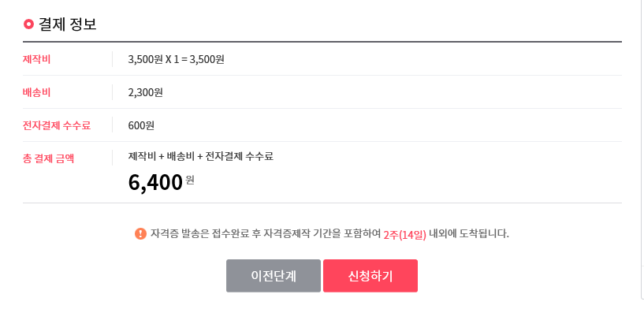Go back using the 이전단계 button
This screenshot has height=309, width=644.
(x=273, y=276)
